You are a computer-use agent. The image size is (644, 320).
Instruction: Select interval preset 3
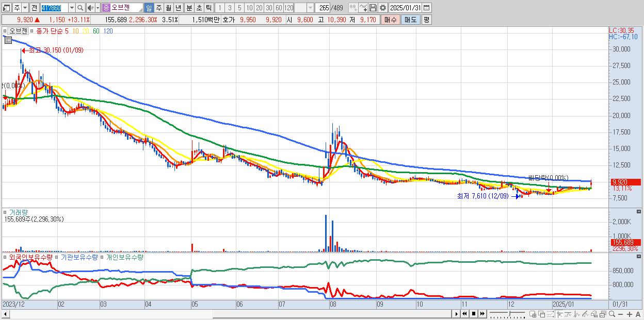(x=229, y=8)
